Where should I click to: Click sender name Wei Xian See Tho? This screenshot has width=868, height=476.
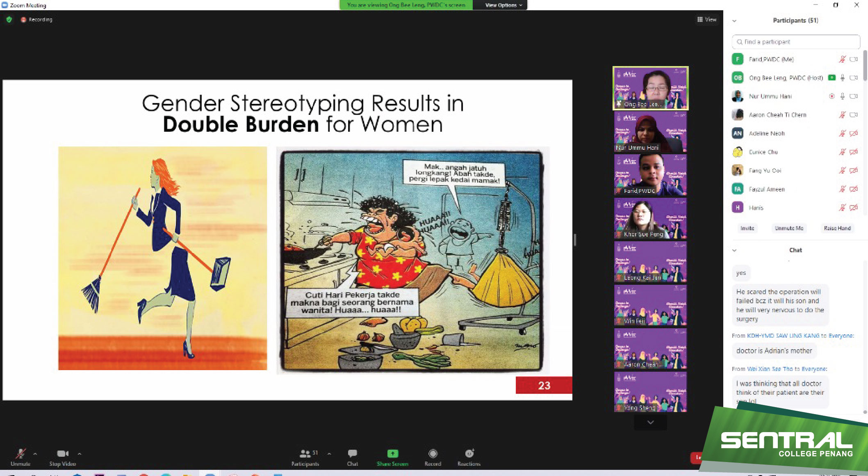770,369
